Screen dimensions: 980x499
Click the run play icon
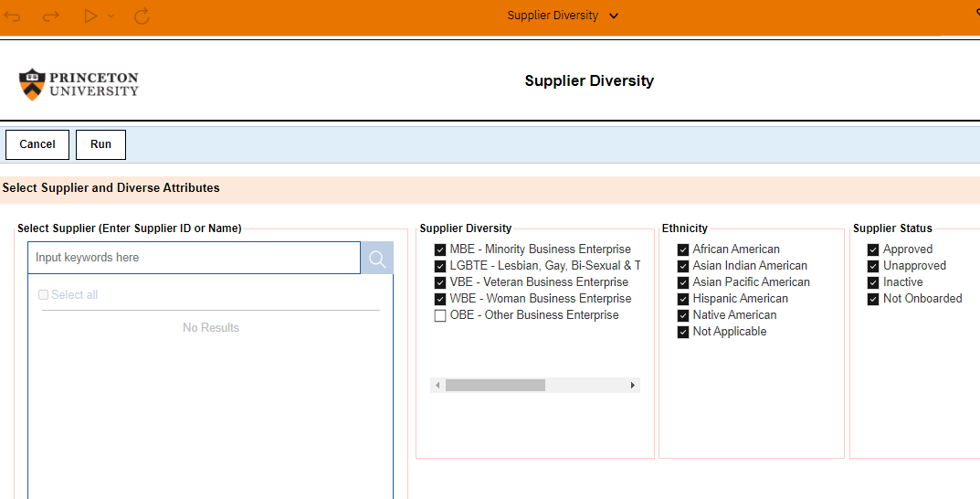(90, 16)
